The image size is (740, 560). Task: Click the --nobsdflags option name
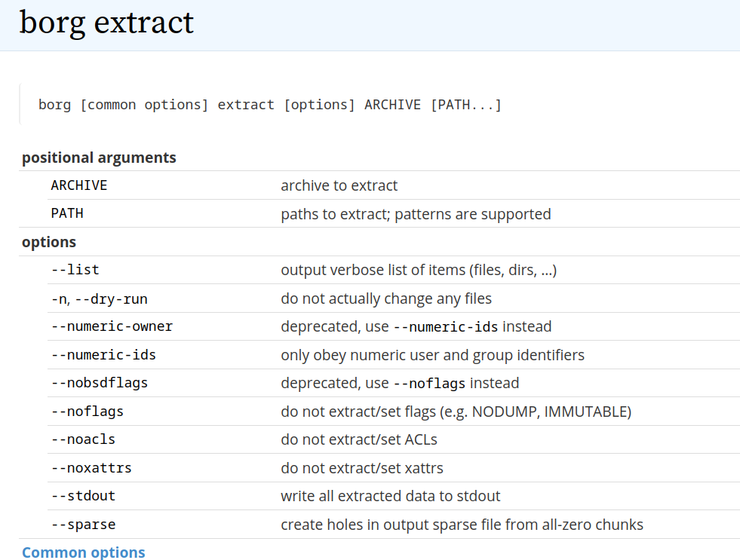[x=100, y=383]
